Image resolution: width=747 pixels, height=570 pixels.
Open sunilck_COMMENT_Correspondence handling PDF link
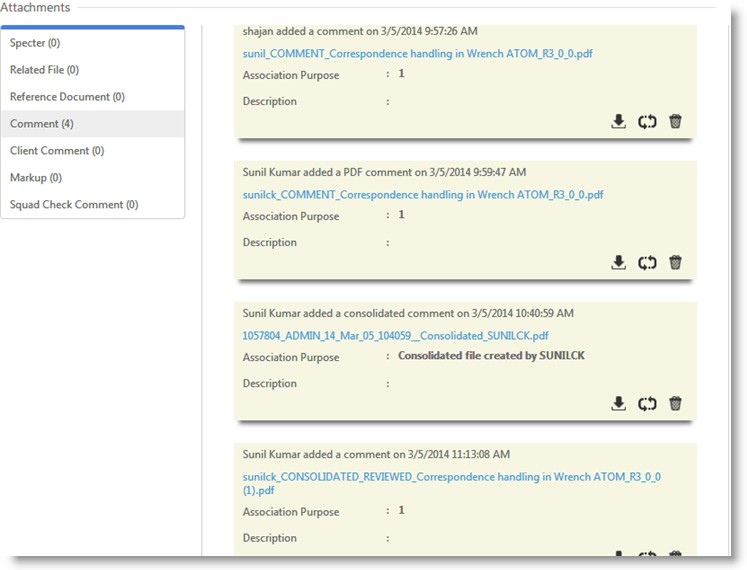pos(423,194)
